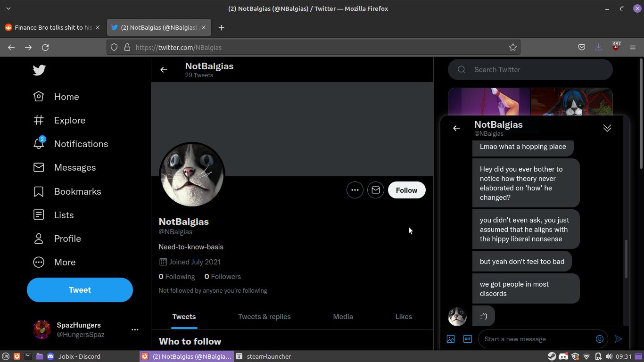This screenshot has width=644, height=362.
Task: Go back using the arrow beside the NotBalgias header
Action: (x=164, y=70)
